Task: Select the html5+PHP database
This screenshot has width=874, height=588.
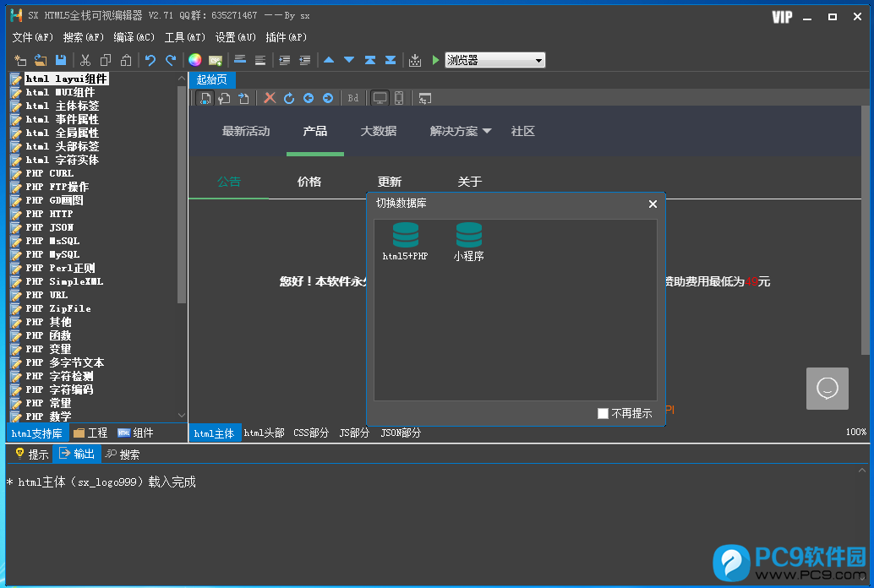Action: point(405,242)
